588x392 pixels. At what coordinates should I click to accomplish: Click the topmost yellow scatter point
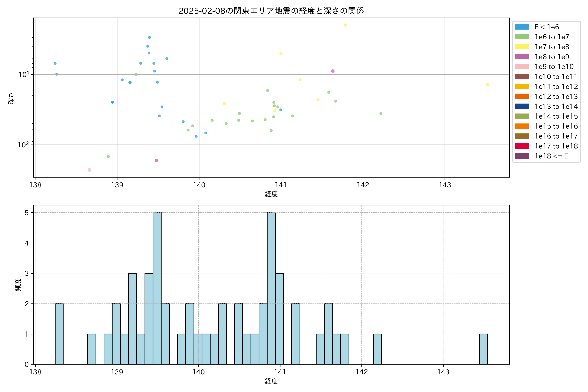(345, 25)
